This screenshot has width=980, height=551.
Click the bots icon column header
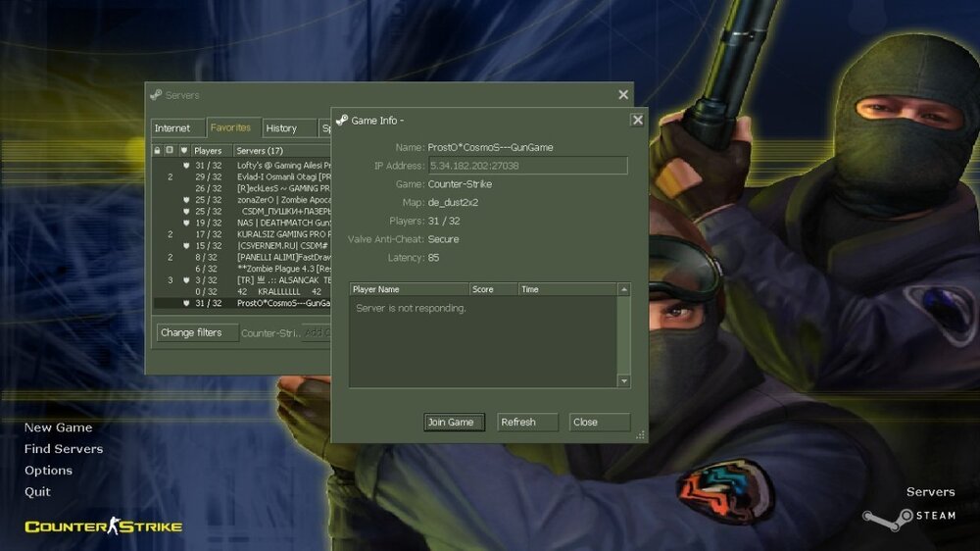(170, 151)
